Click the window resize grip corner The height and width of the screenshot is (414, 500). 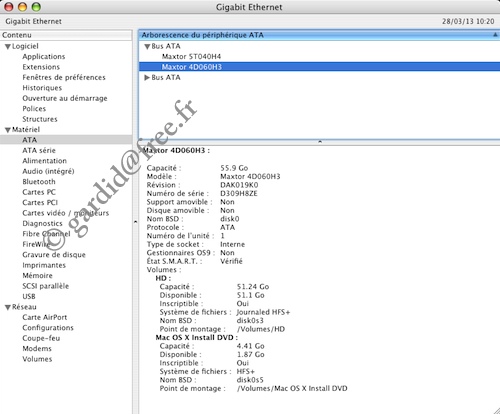[496, 410]
